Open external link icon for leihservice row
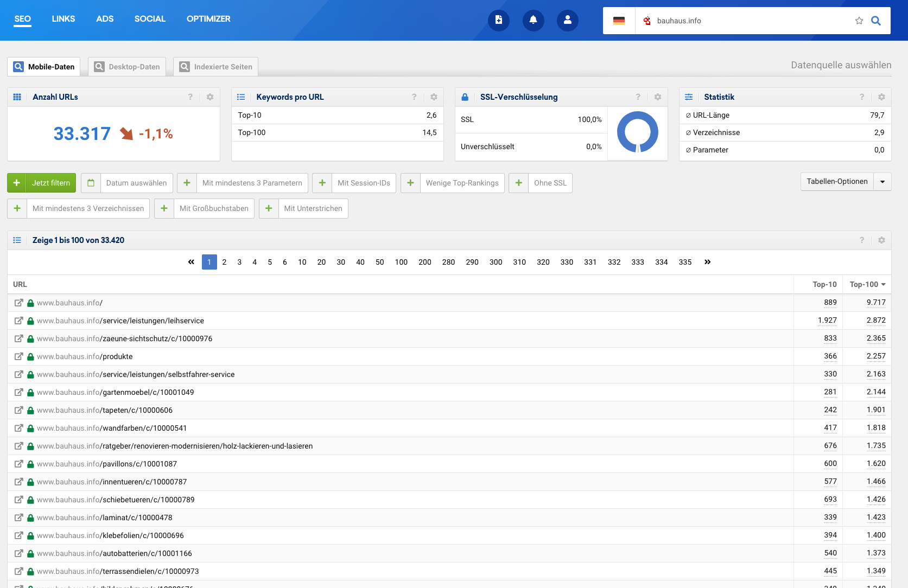Screen dimensions: 908x588 coord(18,321)
